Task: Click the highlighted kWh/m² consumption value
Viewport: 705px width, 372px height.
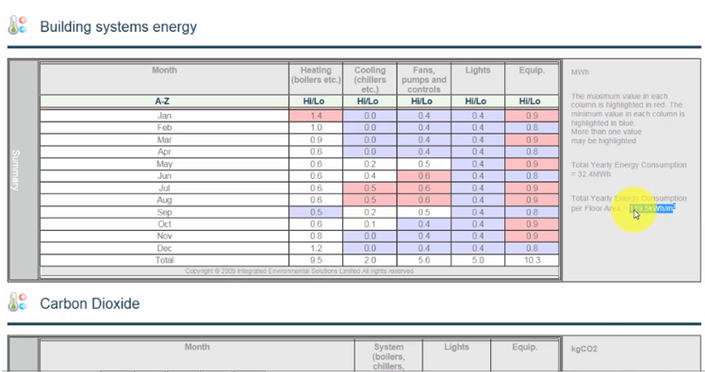Action: 652,208
